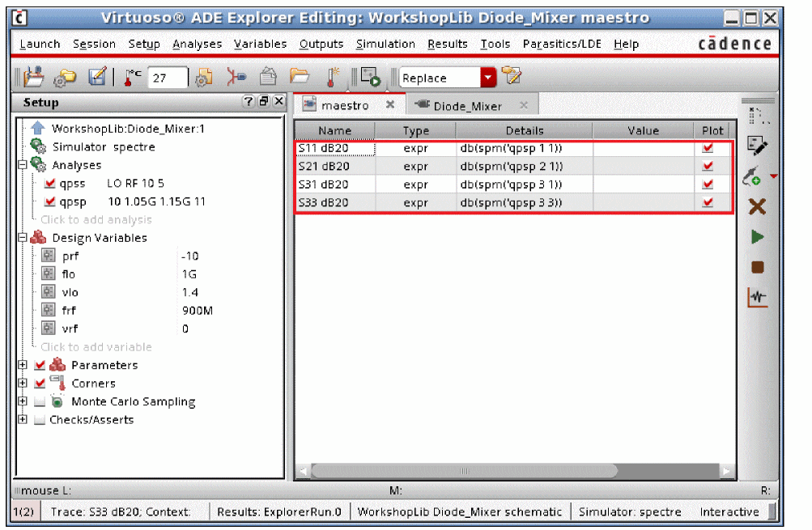Viewport: 812px width, 530px height.
Task: Click the temperature input field showing 27
Action: [168, 78]
